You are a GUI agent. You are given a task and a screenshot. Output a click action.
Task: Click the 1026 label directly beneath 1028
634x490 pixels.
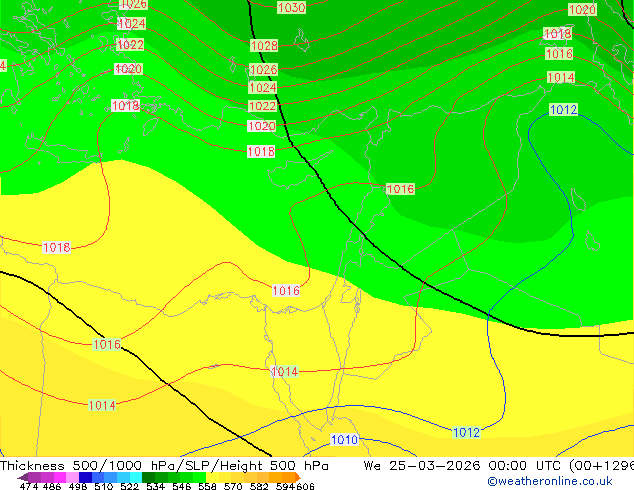(264, 70)
